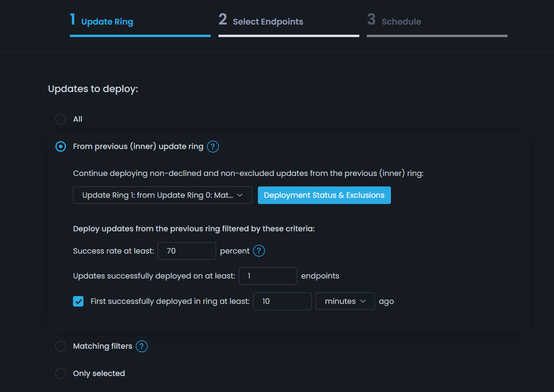Click the success rate value field
Image resolution: width=554 pixels, height=392 pixels.
click(x=186, y=251)
